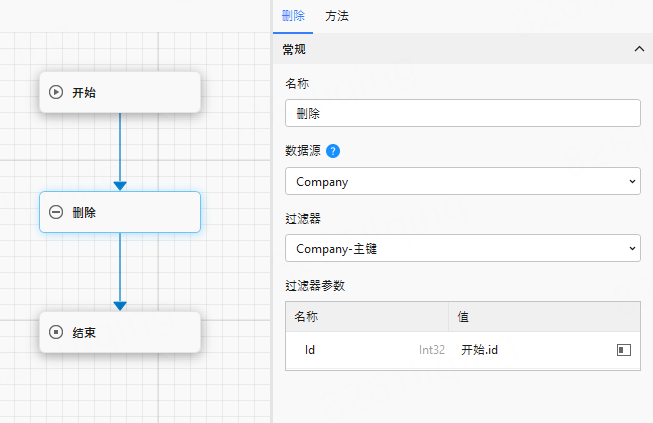Click the 名称 column header in parameters table
653x423 pixels.
tap(306, 316)
